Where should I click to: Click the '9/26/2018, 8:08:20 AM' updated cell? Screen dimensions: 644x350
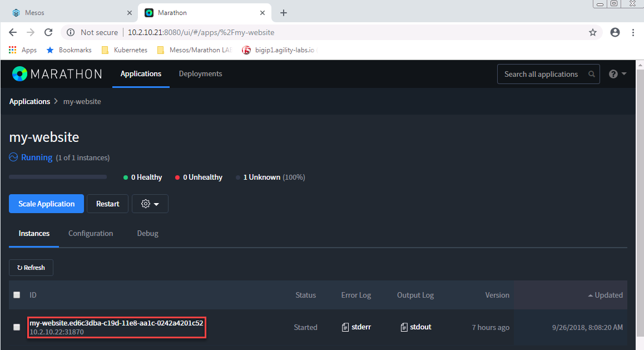click(587, 327)
